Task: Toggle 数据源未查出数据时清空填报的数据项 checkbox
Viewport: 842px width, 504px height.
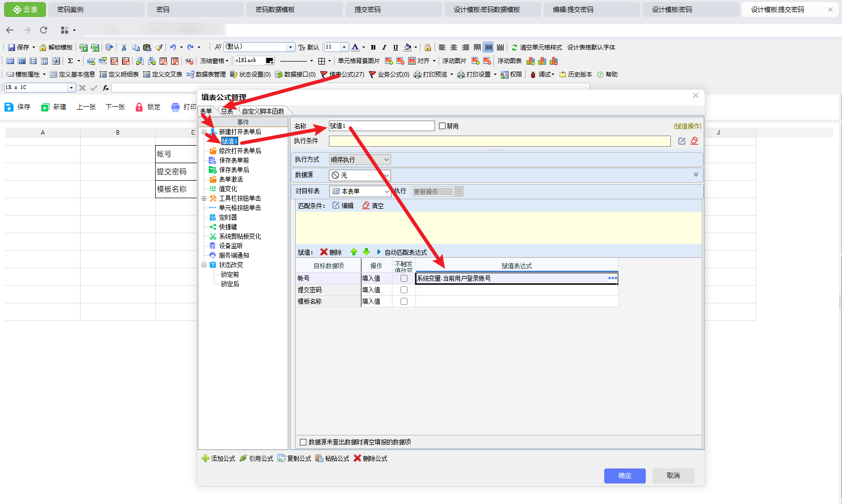Action: (x=303, y=442)
